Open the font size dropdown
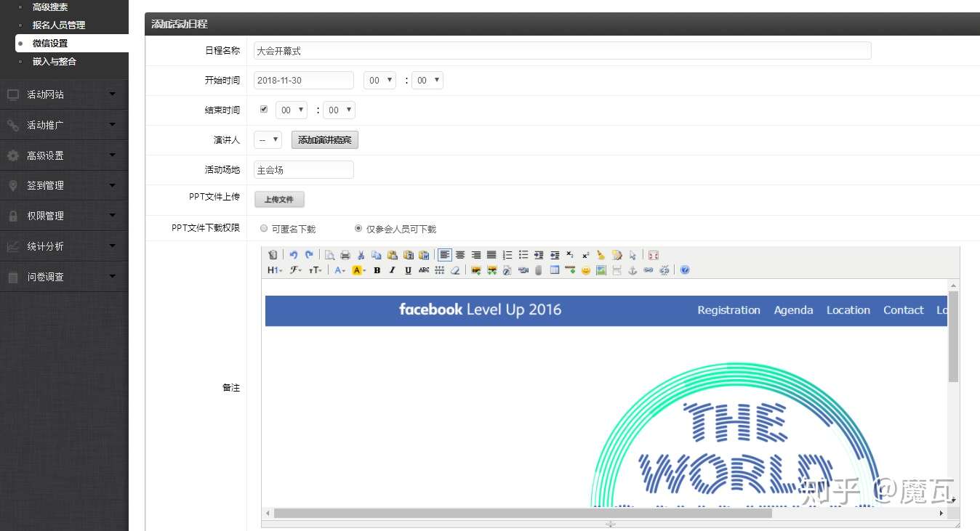This screenshot has height=531, width=980. pyautogui.click(x=316, y=270)
